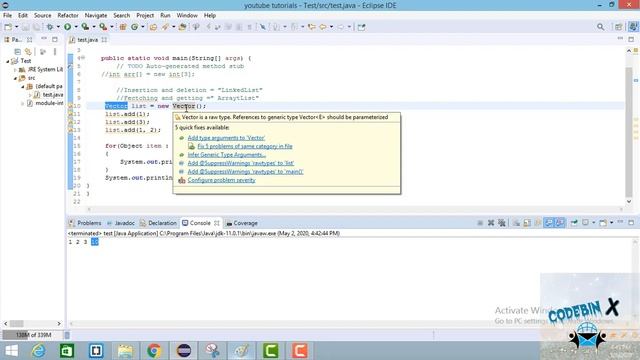Viewport: 640px width, 360px height.
Task: Click the New file toolbar icon
Action: 8,27
